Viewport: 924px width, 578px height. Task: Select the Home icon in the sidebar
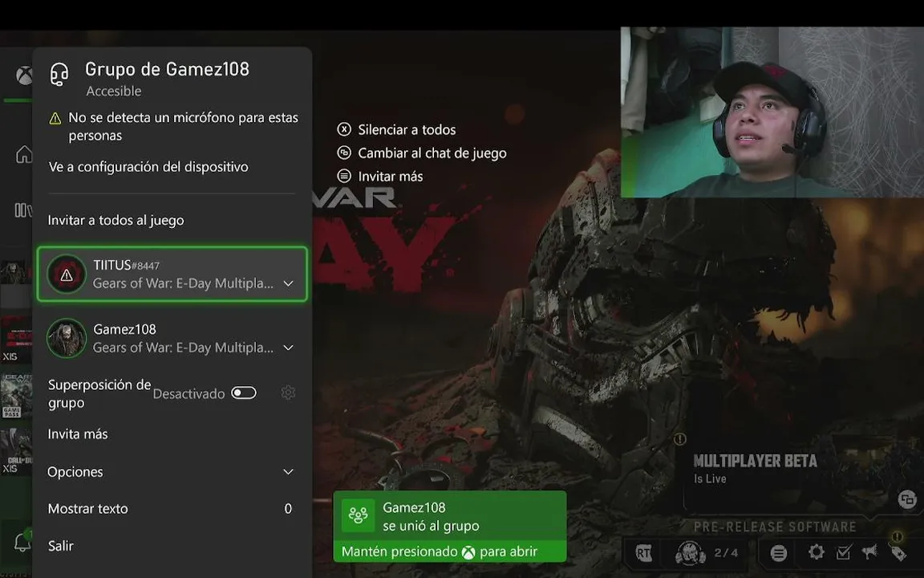[x=23, y=154]
